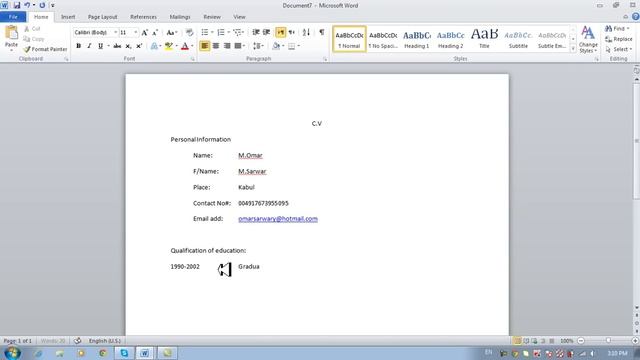Clear formatting with the eraser icon
The height and width of the screenshot is (360, 640).
tap(189, 32)
